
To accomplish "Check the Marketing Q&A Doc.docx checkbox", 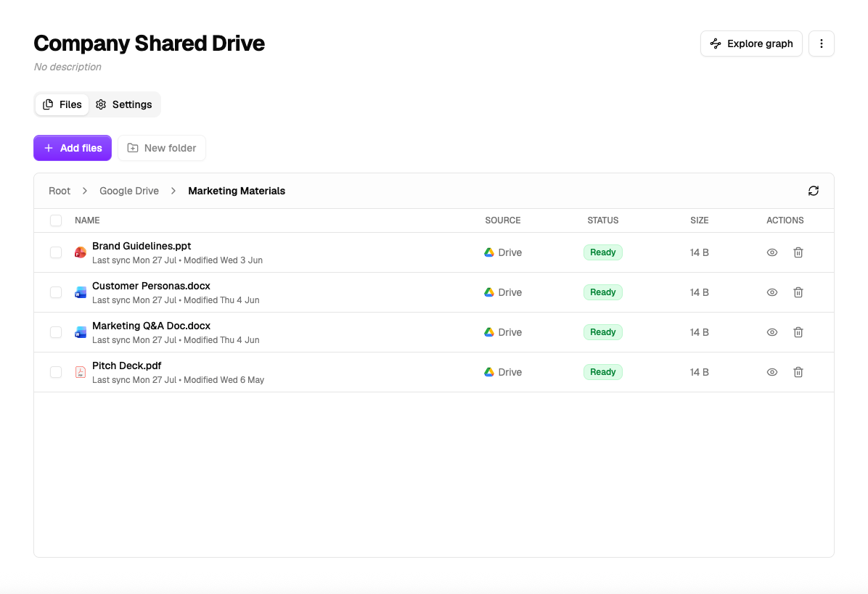I will pos(56,332).
